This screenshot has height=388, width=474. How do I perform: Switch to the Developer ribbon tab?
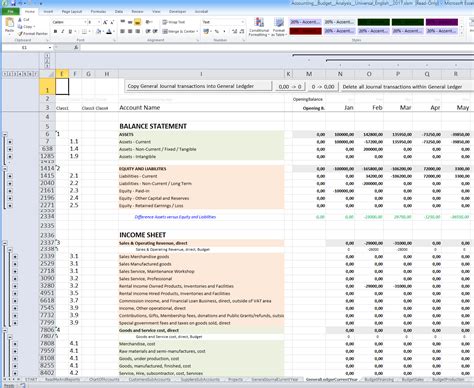coord(177,11)
